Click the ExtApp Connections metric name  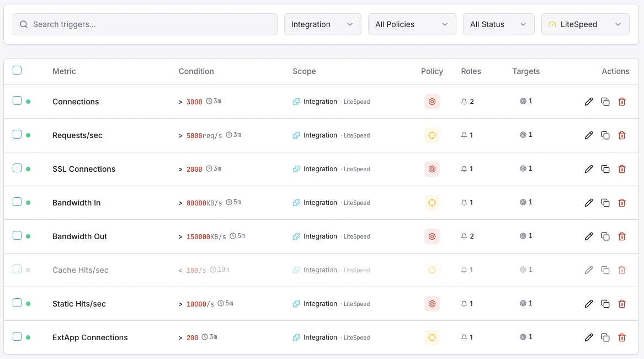(x=90, y=337)
